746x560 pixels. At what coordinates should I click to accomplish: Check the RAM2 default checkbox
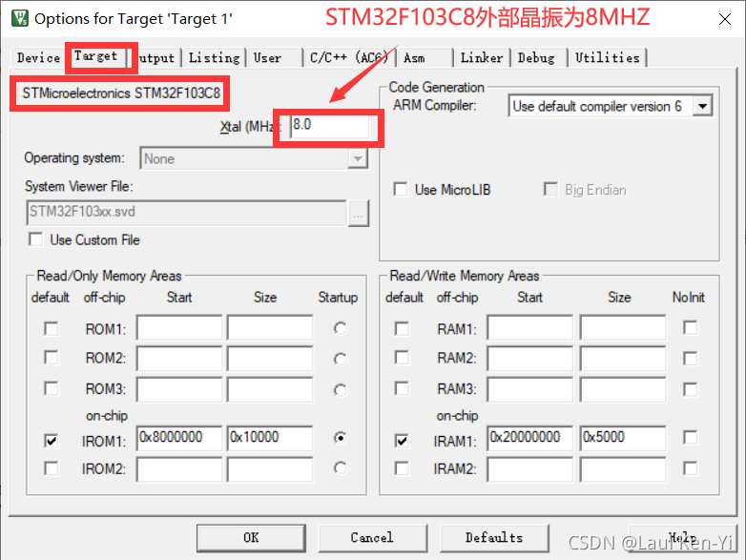[402, 358]
